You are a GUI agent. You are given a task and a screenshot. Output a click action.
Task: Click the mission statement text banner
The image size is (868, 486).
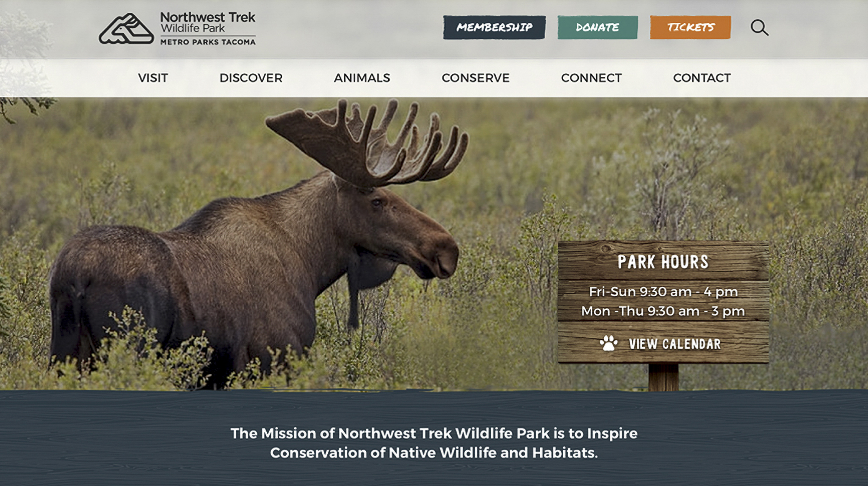tap(434, 443)
